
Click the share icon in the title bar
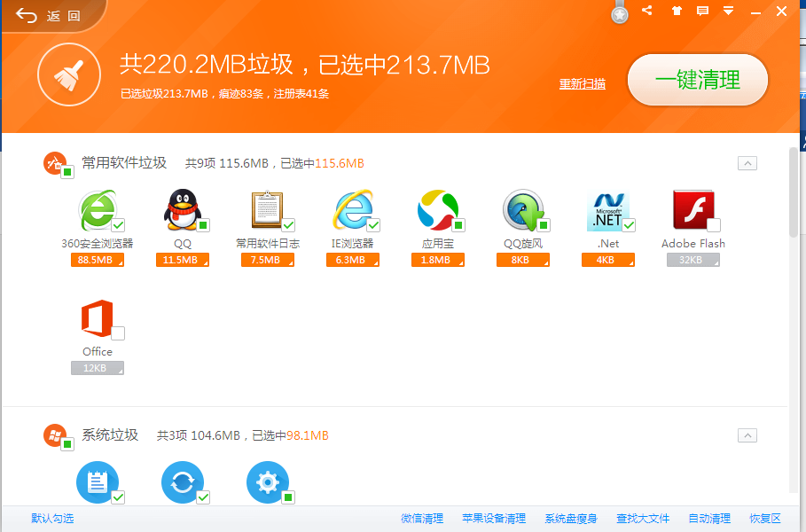click(x=647, y=11)
